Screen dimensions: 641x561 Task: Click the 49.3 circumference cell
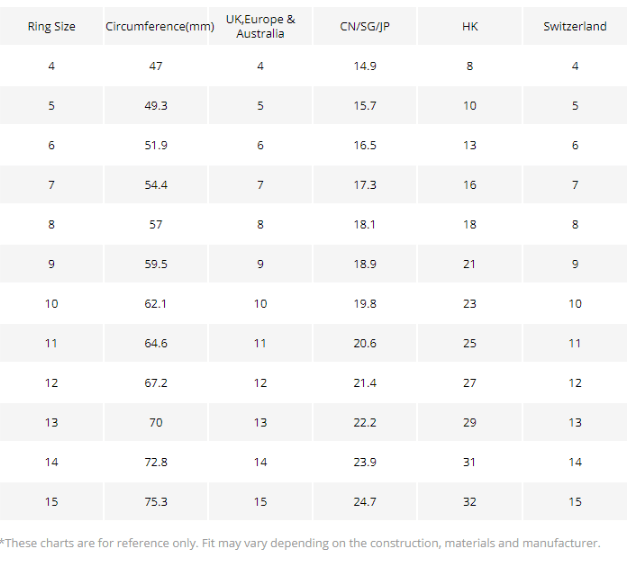coord(155,105)
